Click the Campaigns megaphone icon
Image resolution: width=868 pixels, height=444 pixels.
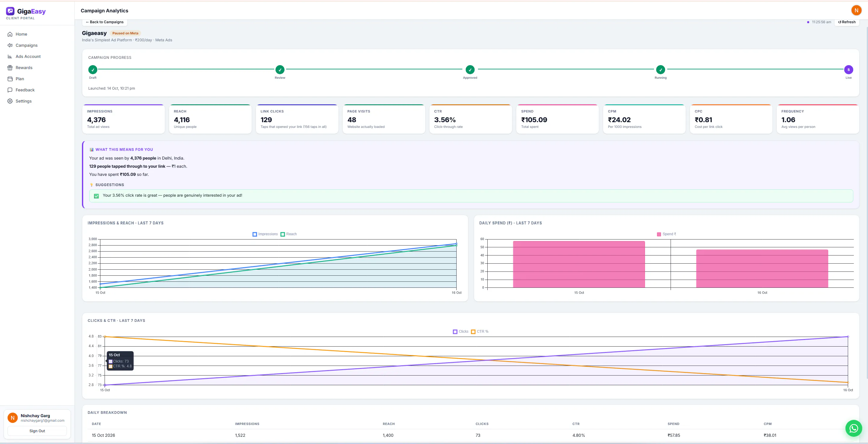click(10, 45)
